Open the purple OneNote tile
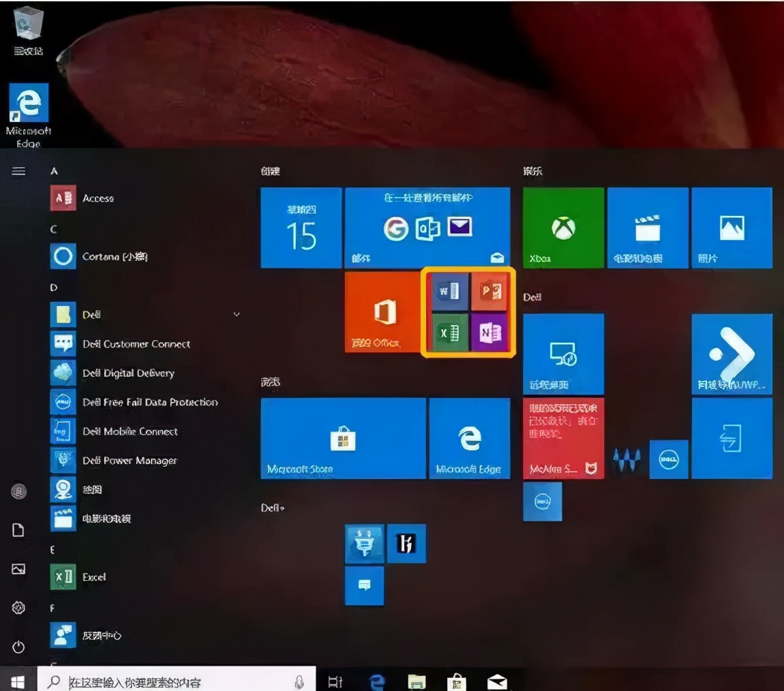 click(x=489, y=332)
